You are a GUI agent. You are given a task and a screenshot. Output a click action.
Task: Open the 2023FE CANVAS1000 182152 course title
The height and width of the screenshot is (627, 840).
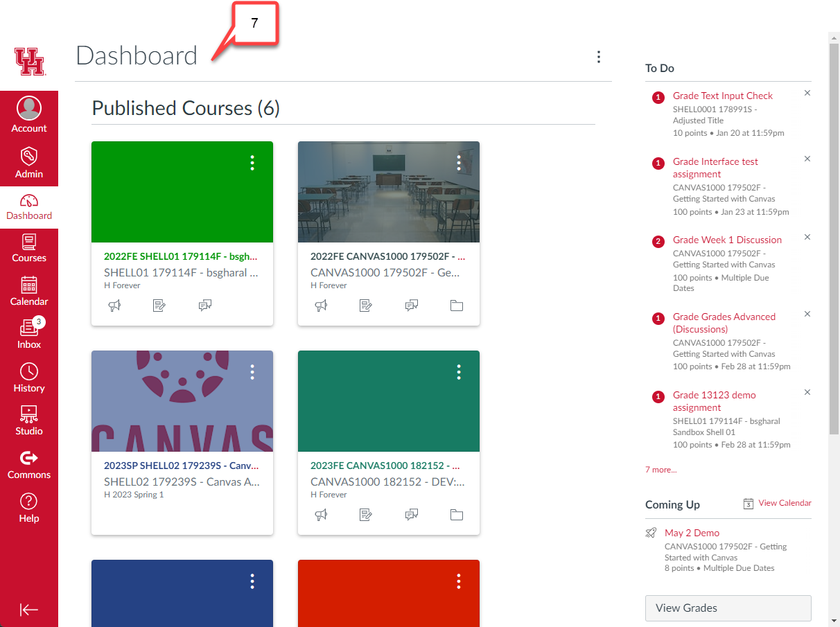pyautogui.click(x=385, y=466)
